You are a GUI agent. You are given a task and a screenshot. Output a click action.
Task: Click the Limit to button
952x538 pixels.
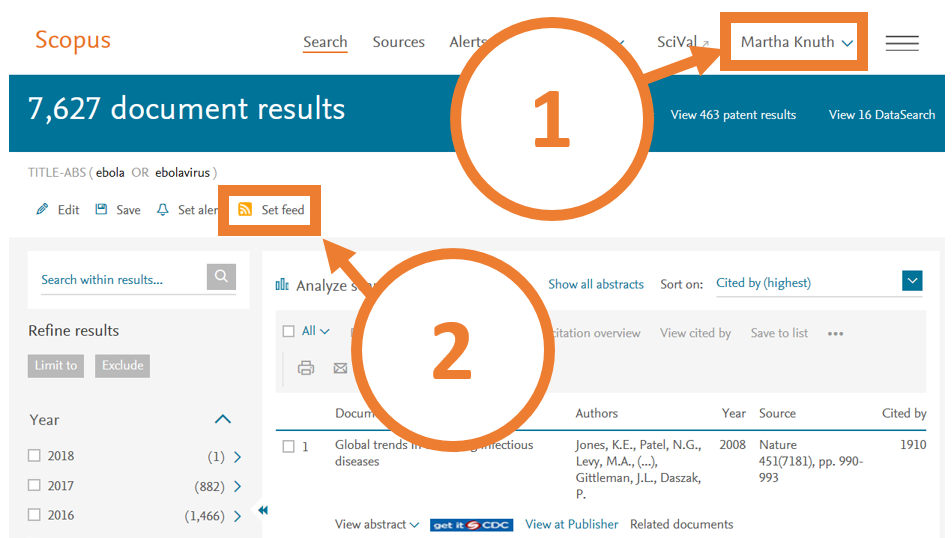(56, 366)
